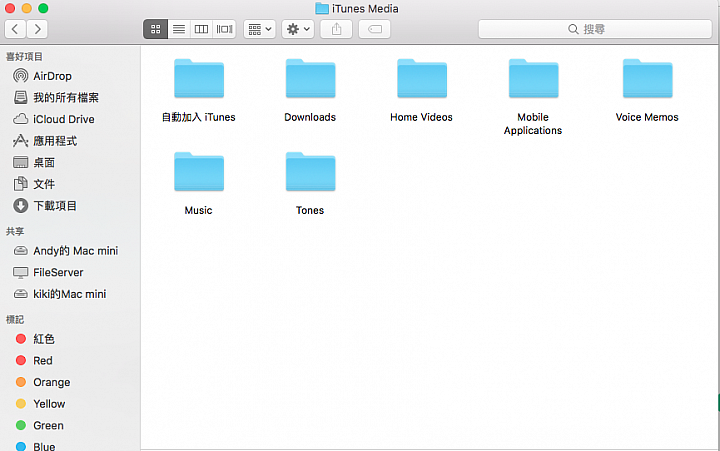Click the 共享 sidebar section header
This screenshot has width=720, height=451.
15,231
